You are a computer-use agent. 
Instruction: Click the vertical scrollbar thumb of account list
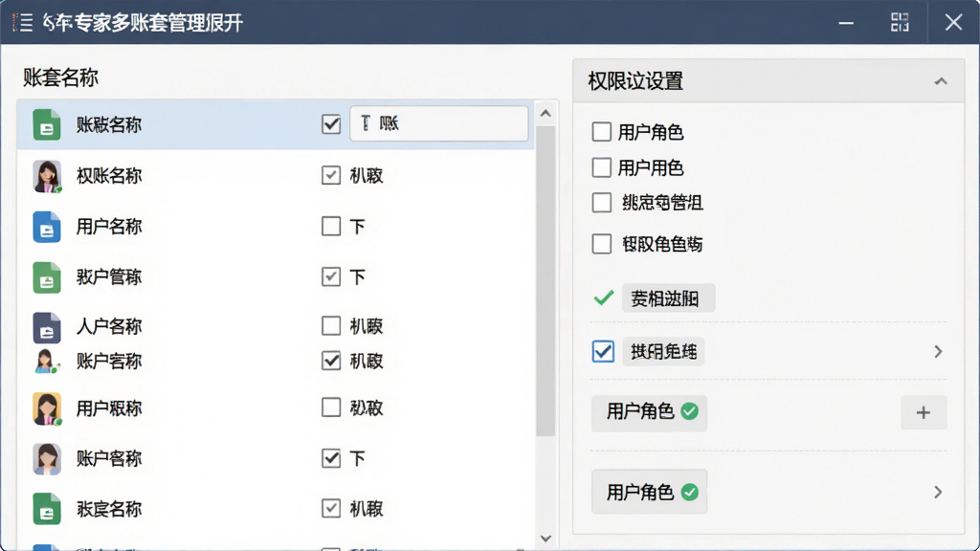(x=546, y=281)
